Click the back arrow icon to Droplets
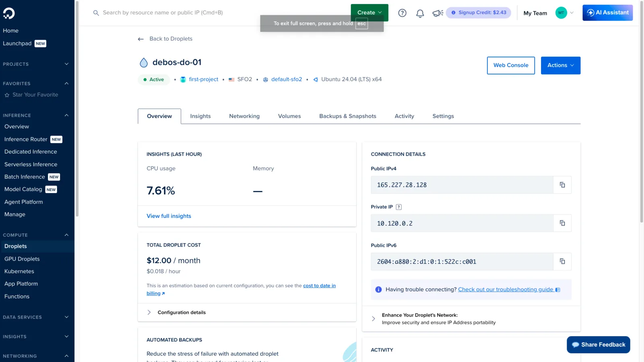 pyautogui.click(x=141, y=39)
